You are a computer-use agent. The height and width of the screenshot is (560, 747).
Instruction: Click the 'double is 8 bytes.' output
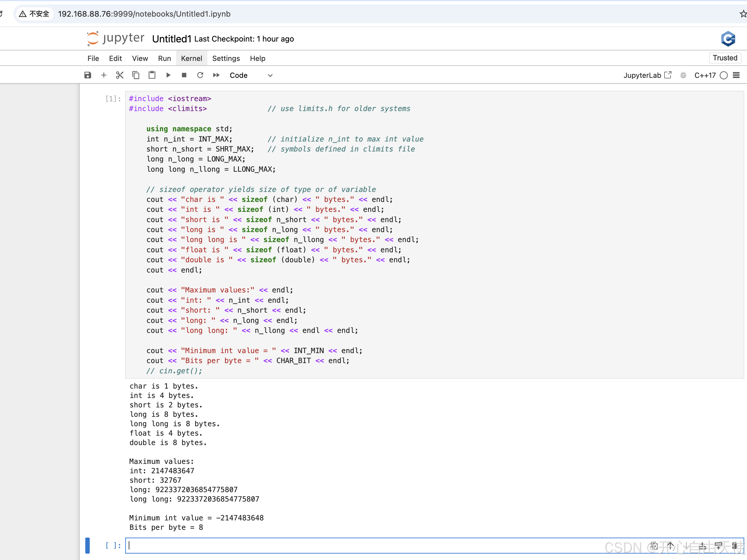click(x=168, y=443)
